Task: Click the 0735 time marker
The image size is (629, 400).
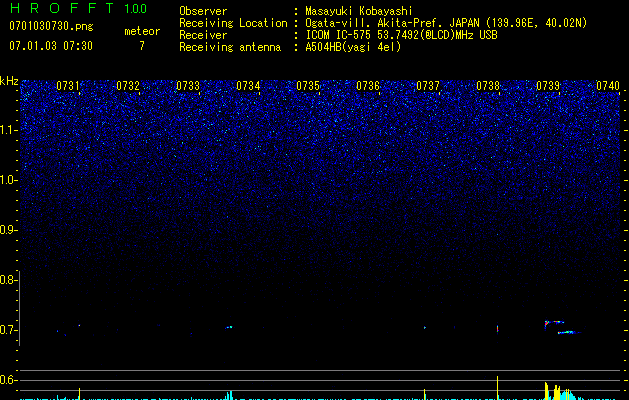Action: [308, 86]
